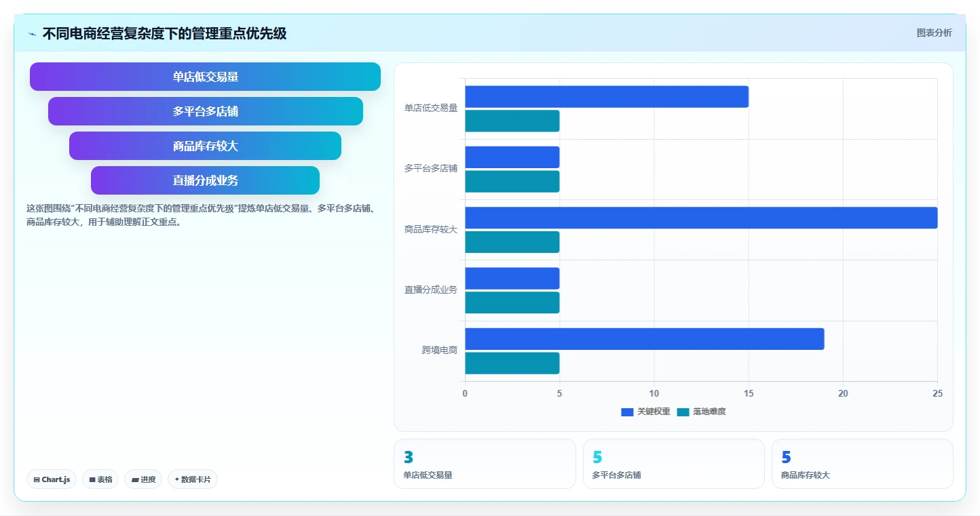Toggle the 落地难度 legend entry

tap(701, 412)
